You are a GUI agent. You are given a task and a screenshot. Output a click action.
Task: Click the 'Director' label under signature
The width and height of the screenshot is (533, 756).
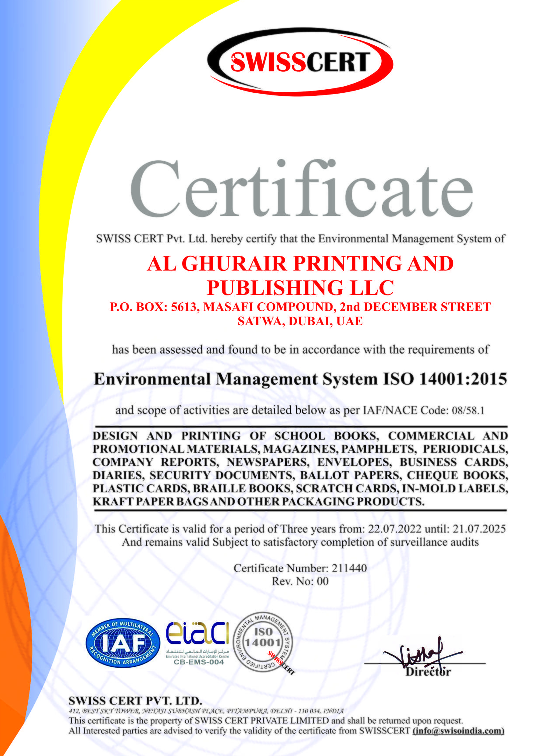pyautogui.click(x=428, y=672)
